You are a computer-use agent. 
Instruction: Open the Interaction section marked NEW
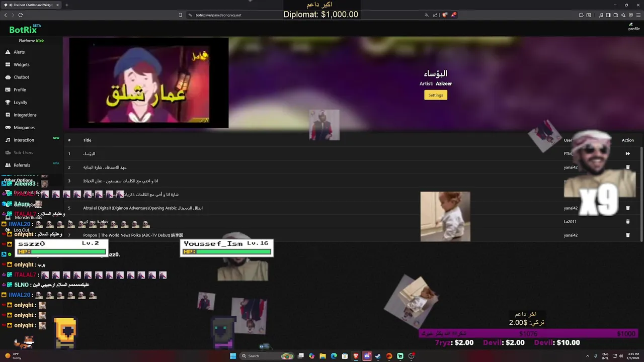[24, 140]
